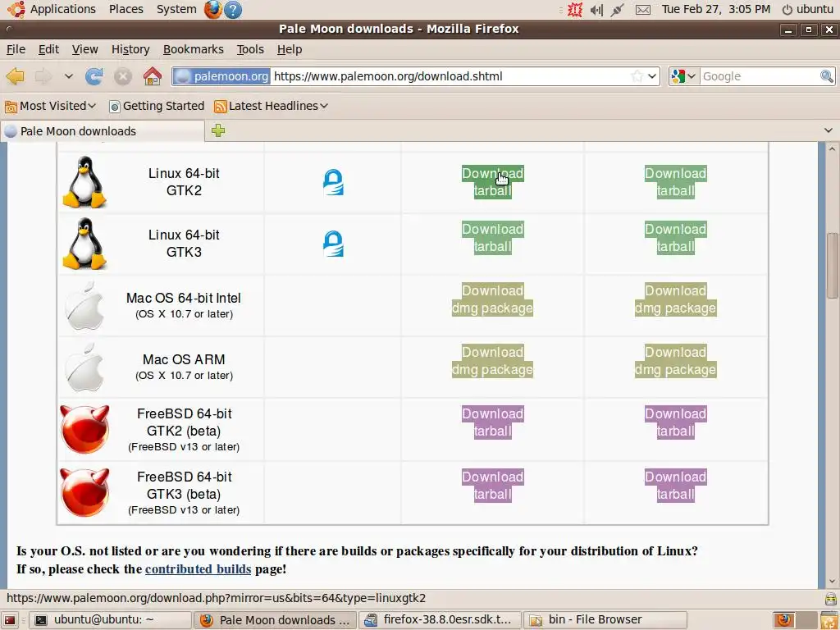Open the Bookmarks menu
Screen dimensions: 840x630
[x=194, y=49]
